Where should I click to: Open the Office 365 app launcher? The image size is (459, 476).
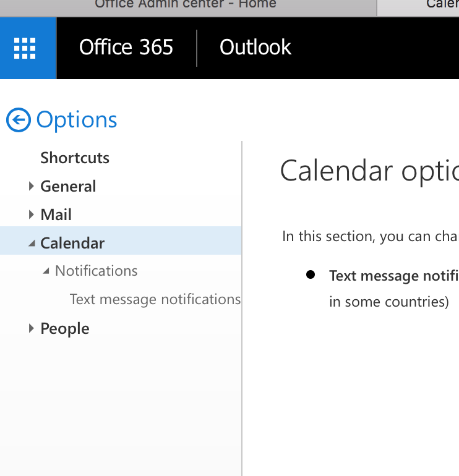click(x=25, y=48)
